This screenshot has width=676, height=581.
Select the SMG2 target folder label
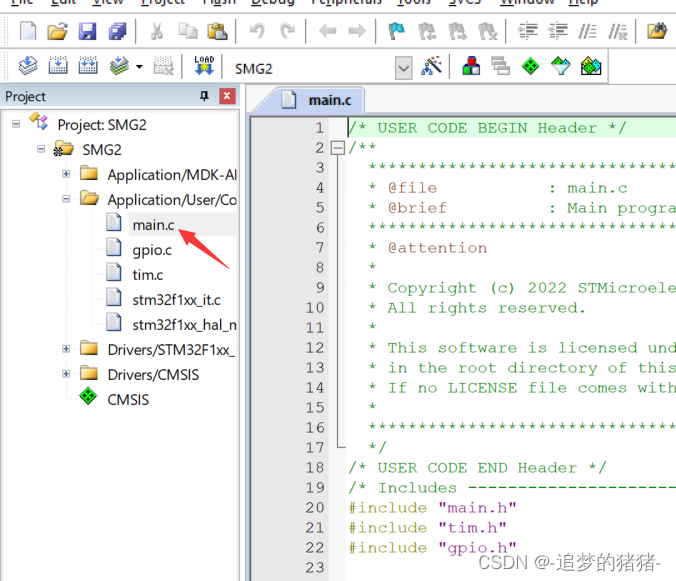[x=102, y=150]
